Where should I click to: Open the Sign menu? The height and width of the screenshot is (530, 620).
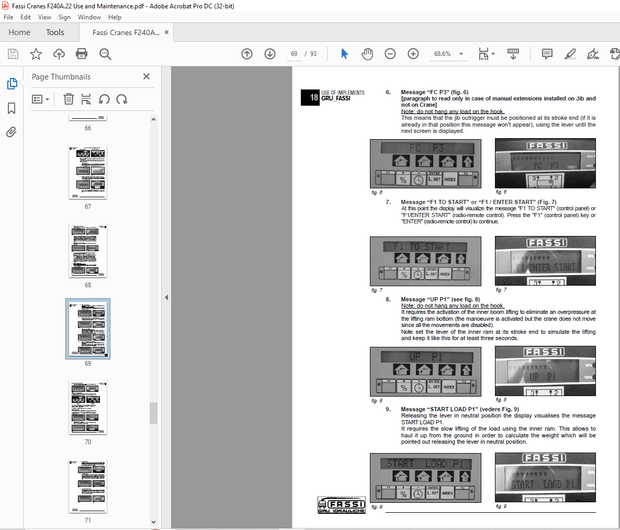(x=64, y=17)
